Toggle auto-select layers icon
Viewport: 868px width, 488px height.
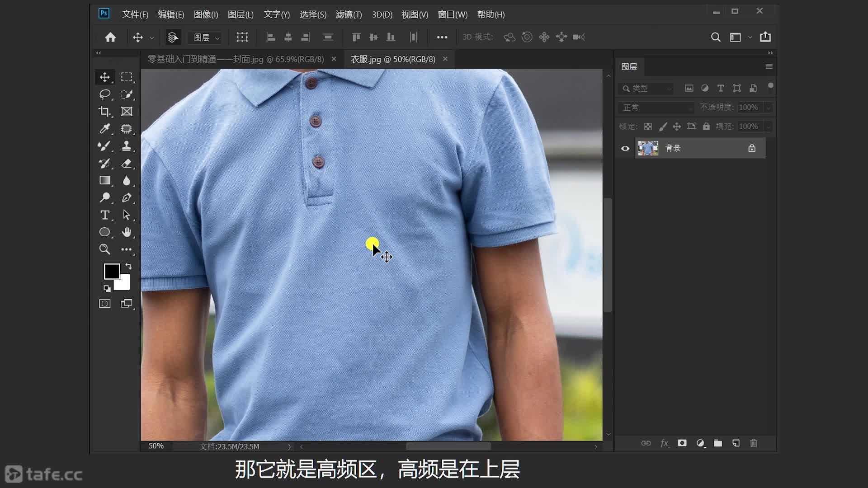point(173,37)
